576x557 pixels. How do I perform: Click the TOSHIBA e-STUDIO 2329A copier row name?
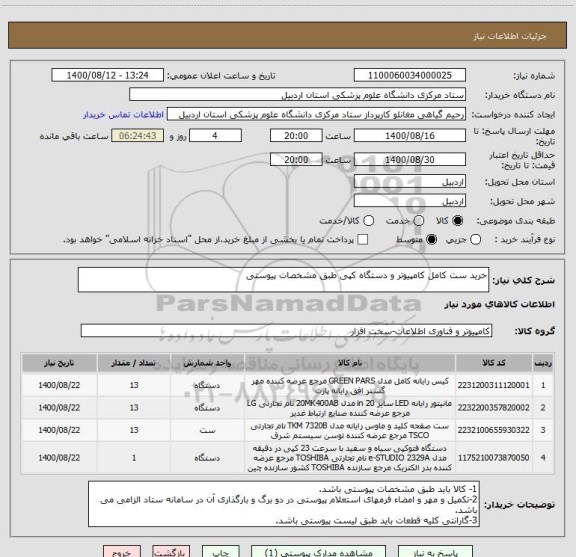(350, 458)
